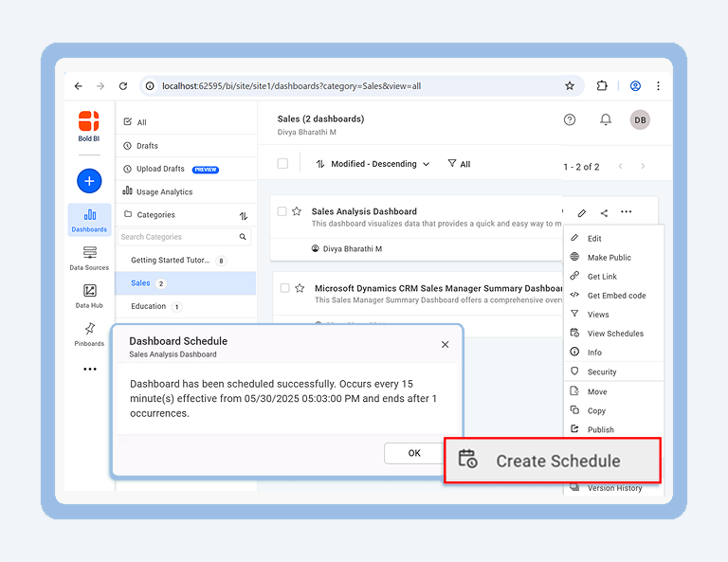
Task: Close the Dashboard Schedule dialog
Action: [x=445, y=344]
